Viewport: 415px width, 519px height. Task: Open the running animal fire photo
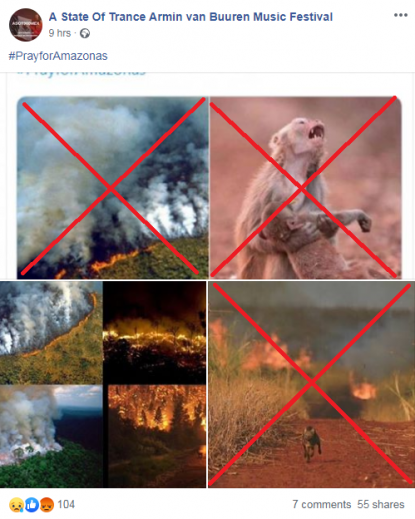tap(311, 384)
